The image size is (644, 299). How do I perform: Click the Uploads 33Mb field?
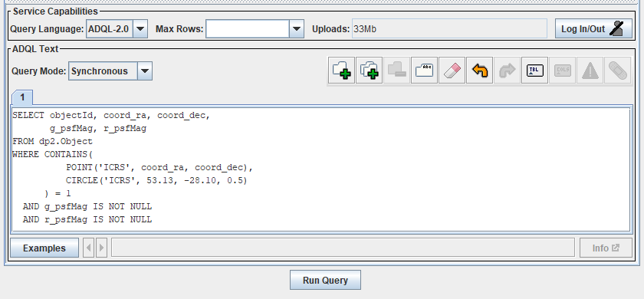[x=449, y=29]
